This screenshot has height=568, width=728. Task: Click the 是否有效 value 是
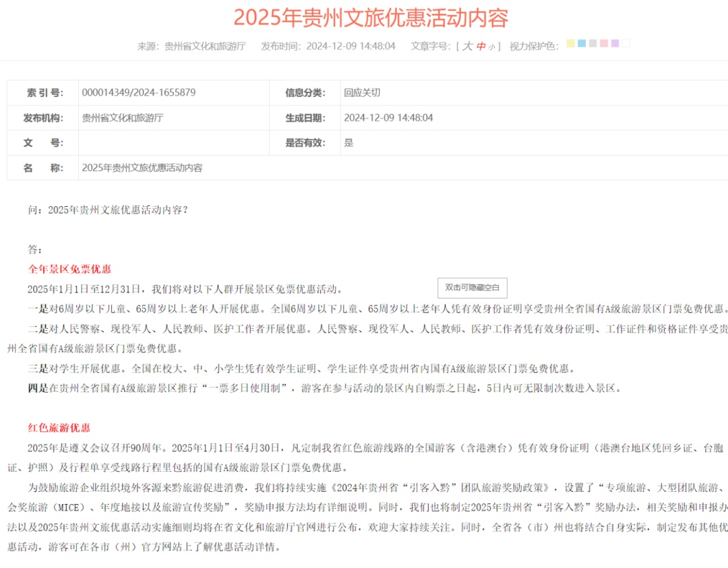349,142
